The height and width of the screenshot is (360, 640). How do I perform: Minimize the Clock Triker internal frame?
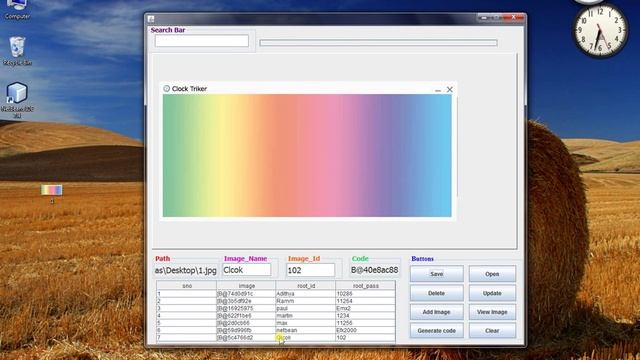[x=438, y=89]
